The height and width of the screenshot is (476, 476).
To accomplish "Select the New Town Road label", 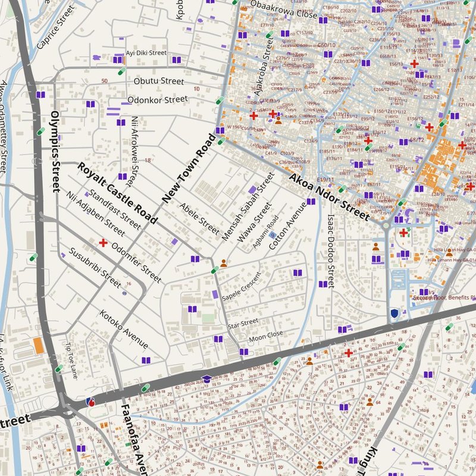I will pos(189,168).
